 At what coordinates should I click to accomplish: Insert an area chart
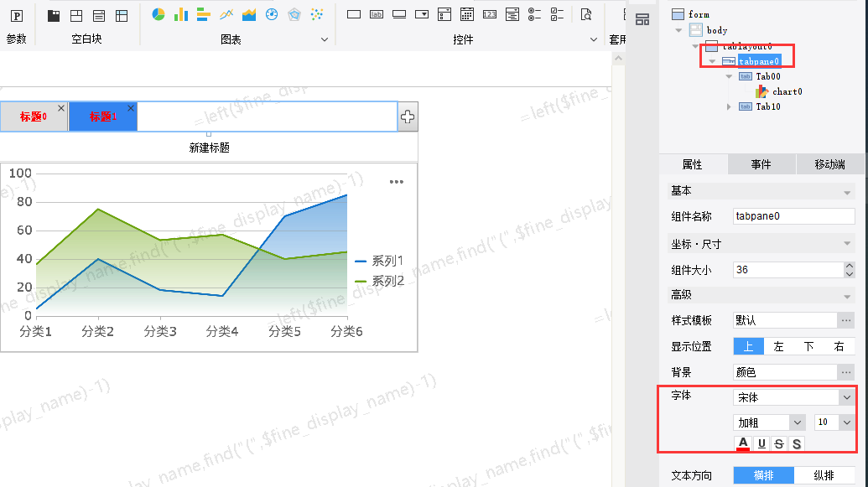coord(249,14)
